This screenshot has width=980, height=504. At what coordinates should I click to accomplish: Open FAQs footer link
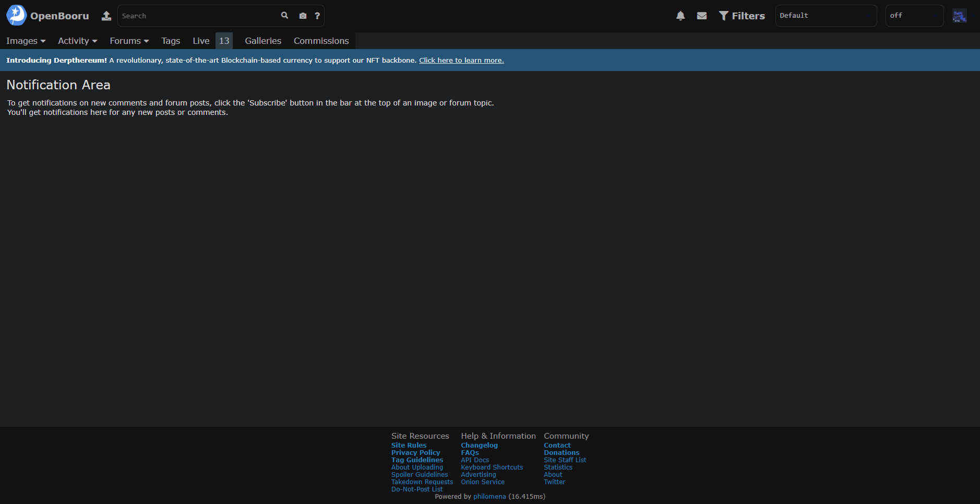[470, 453]
